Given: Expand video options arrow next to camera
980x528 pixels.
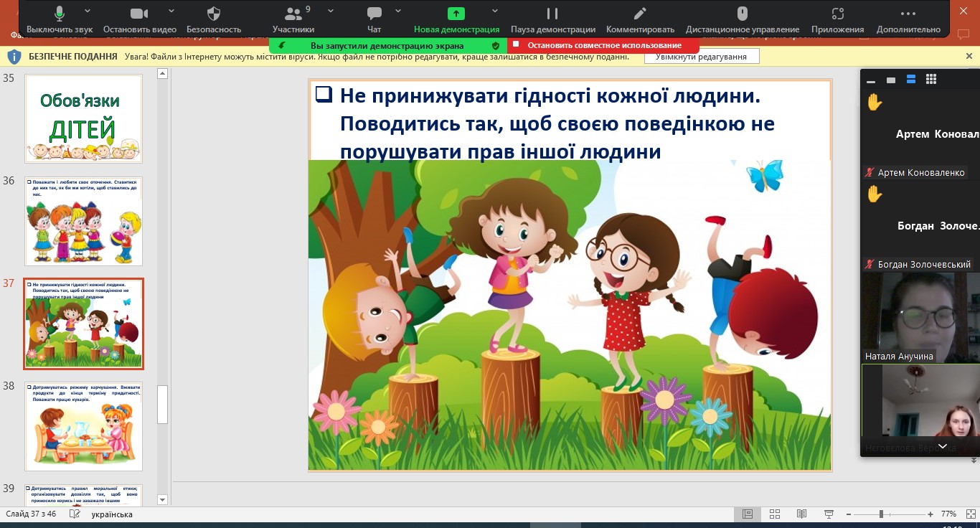Looking at the screenshot, I should point(171,11).
